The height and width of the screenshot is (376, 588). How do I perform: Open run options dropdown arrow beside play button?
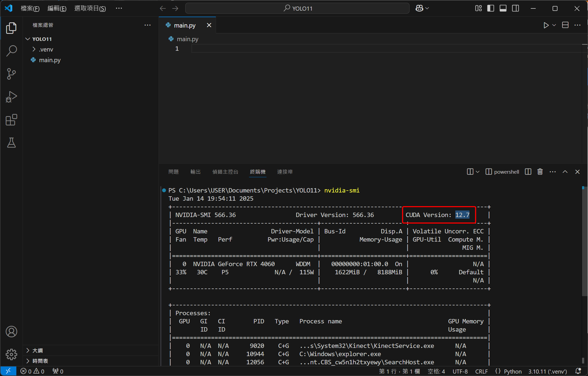click(x=554, y=25)
